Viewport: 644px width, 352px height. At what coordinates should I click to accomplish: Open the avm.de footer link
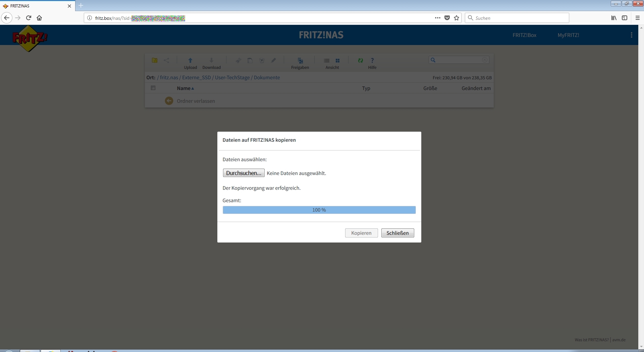(619, 340)
